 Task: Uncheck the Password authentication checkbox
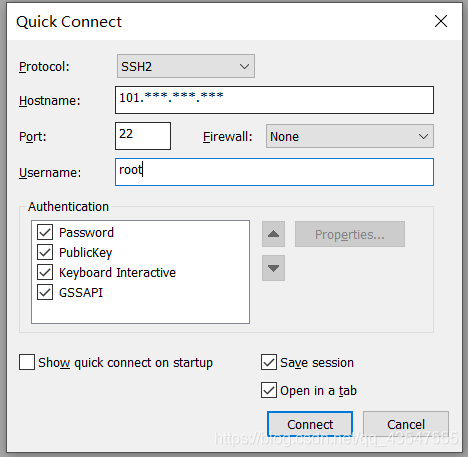tap(45, 232)
